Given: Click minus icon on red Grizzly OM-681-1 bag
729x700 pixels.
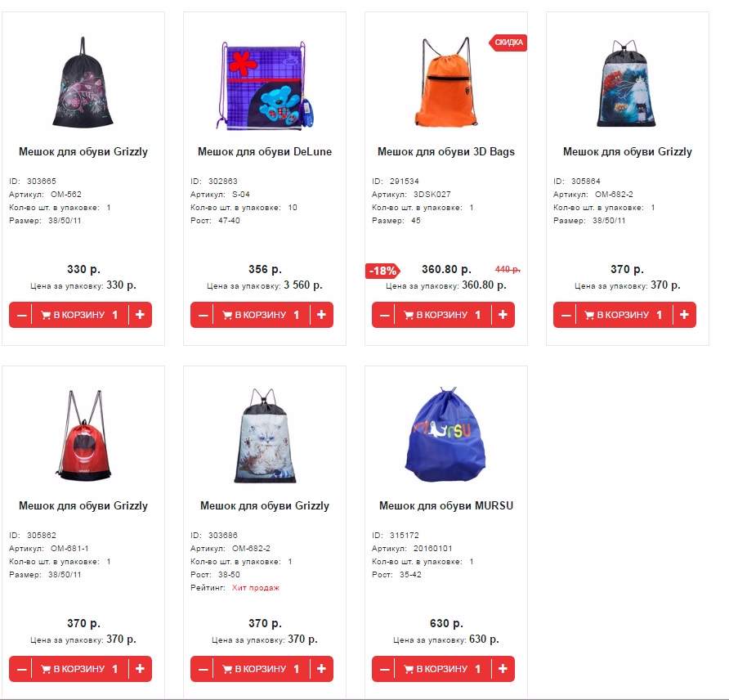Looking at the screenshot, I should point(21,669).
